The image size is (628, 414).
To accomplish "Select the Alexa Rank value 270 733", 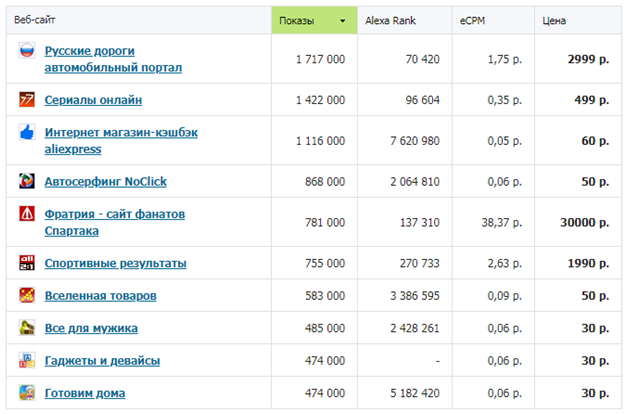I will pyautogui.click(x=420, y=263).
